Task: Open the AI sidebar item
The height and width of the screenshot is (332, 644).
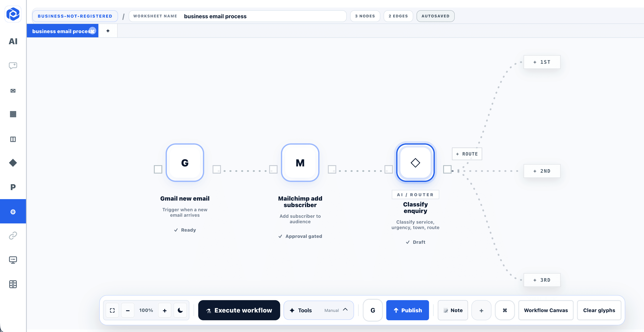Action: pos(13,41)
